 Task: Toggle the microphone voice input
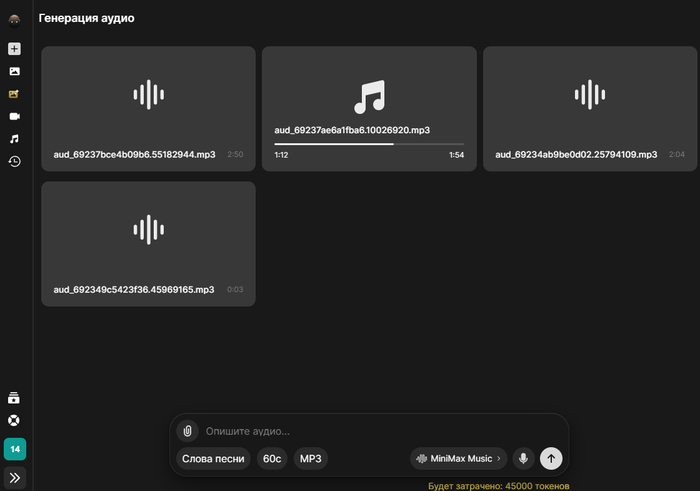[x=522, y=458]
